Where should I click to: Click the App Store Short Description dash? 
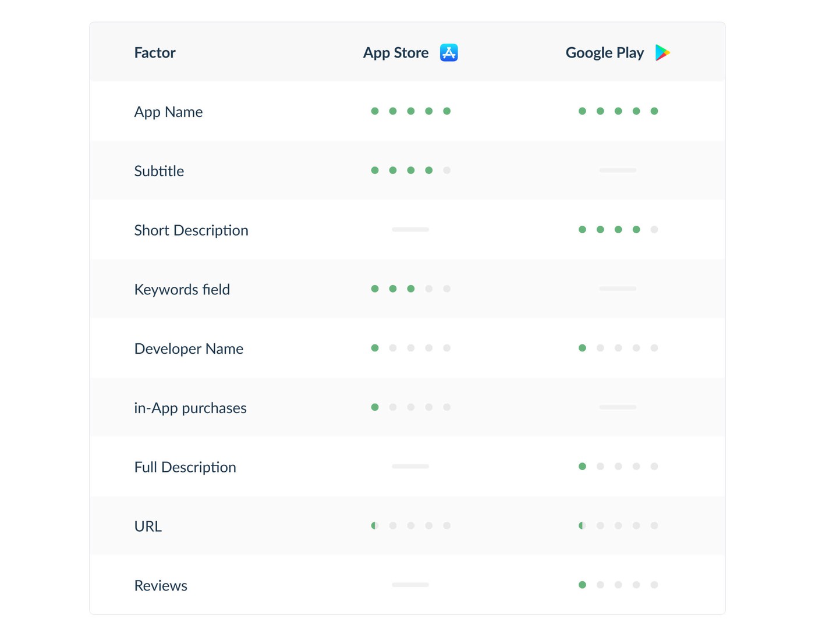click(x=410, y=229)
